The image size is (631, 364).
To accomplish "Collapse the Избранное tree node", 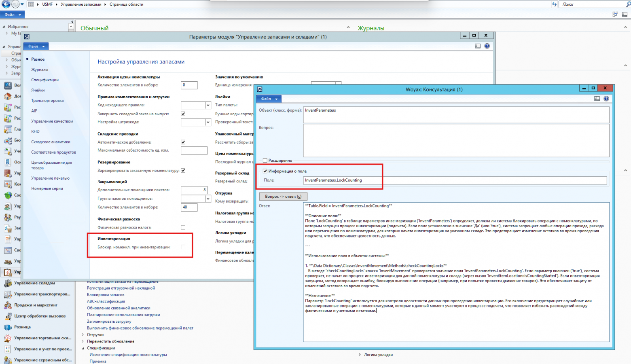I will [x=4, y=27].
